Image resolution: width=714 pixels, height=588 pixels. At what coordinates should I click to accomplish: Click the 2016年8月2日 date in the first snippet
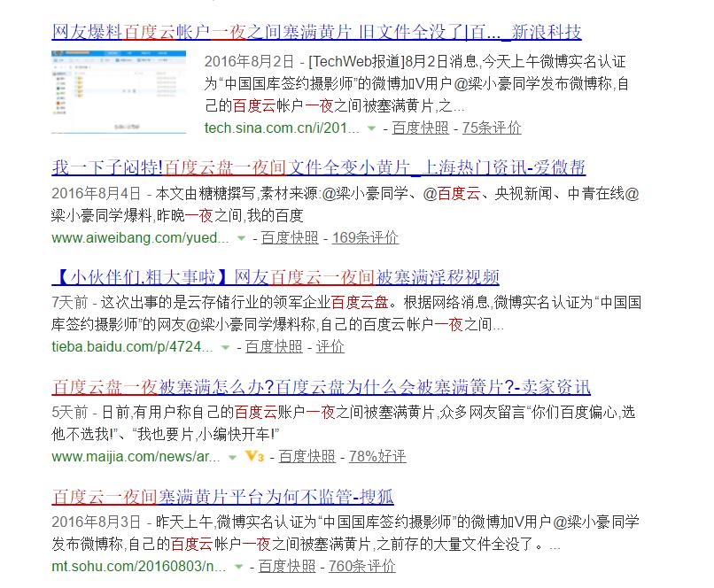249,61
